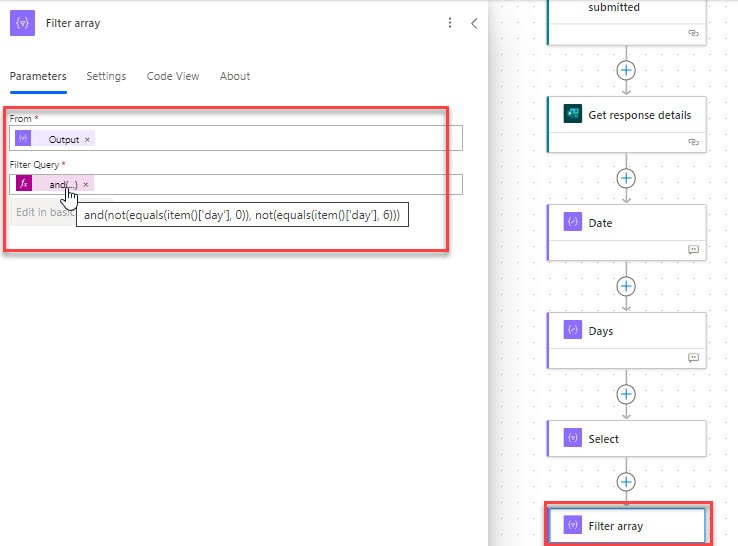Open the comment icon on the Date card
The image size is (738, 546).
coord(693,249)
